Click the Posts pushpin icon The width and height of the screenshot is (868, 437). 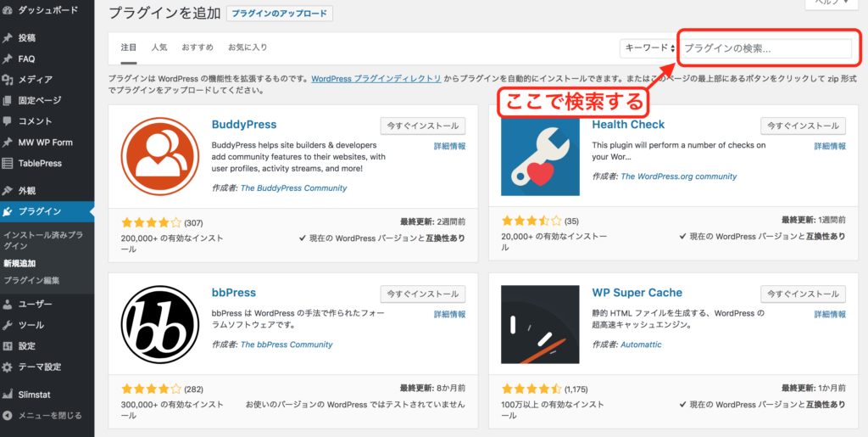coord(8,38)
